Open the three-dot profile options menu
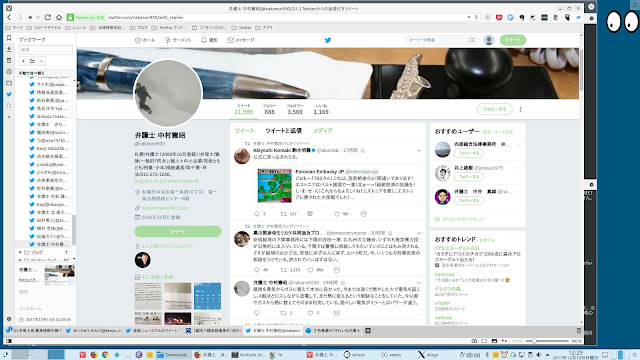Screen dimensions: 640x360 [x=520, y=109]
